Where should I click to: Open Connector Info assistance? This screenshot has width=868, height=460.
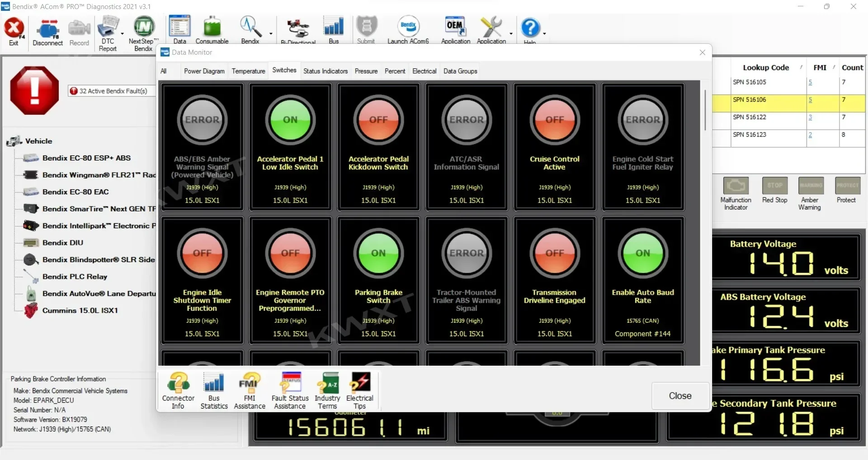(x=178, y=390)
